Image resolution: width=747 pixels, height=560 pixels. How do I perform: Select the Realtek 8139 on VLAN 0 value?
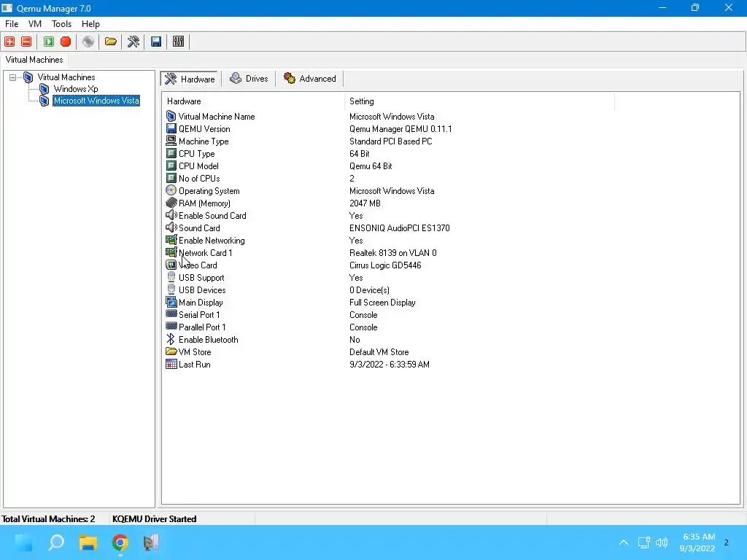click(x=393, y=253)
